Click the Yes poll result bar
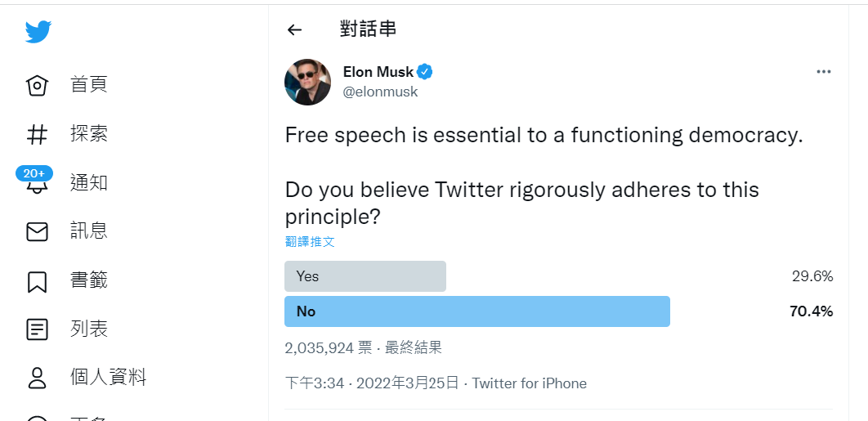The width and height of the screenshot is (868, 421). tap(365, 276)
